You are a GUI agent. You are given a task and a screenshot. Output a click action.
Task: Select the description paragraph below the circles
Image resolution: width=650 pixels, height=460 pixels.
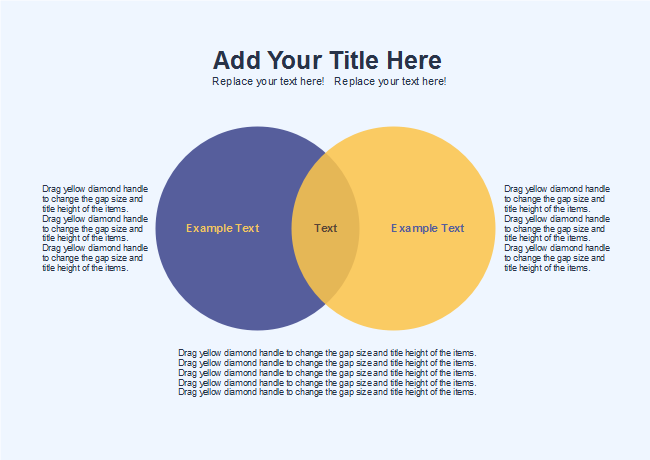[327, 372]
